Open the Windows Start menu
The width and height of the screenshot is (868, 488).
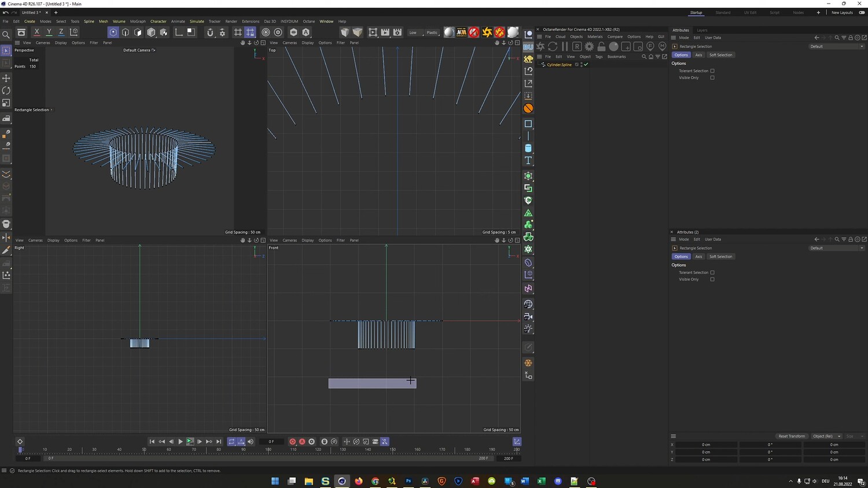coord(275,481)
